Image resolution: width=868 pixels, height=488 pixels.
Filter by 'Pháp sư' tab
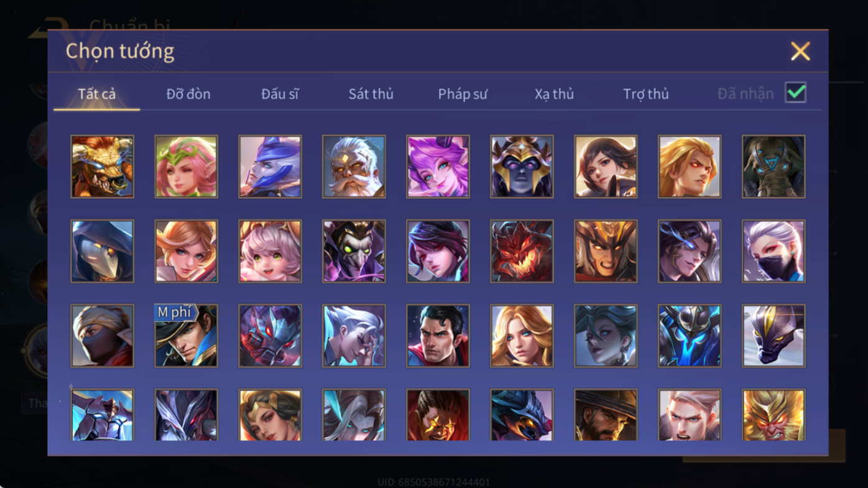[x=463, y=94]
